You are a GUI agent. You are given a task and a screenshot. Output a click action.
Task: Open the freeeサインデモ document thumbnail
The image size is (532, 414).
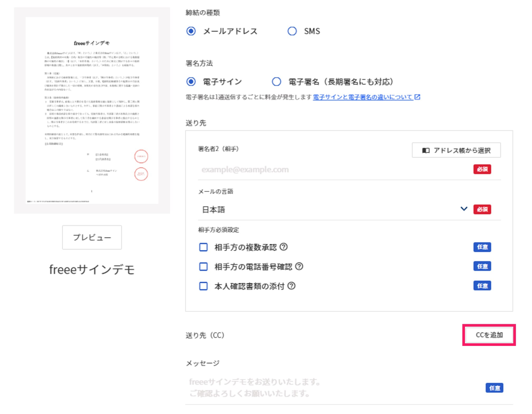pyautogui.click(x=92, y=110)
